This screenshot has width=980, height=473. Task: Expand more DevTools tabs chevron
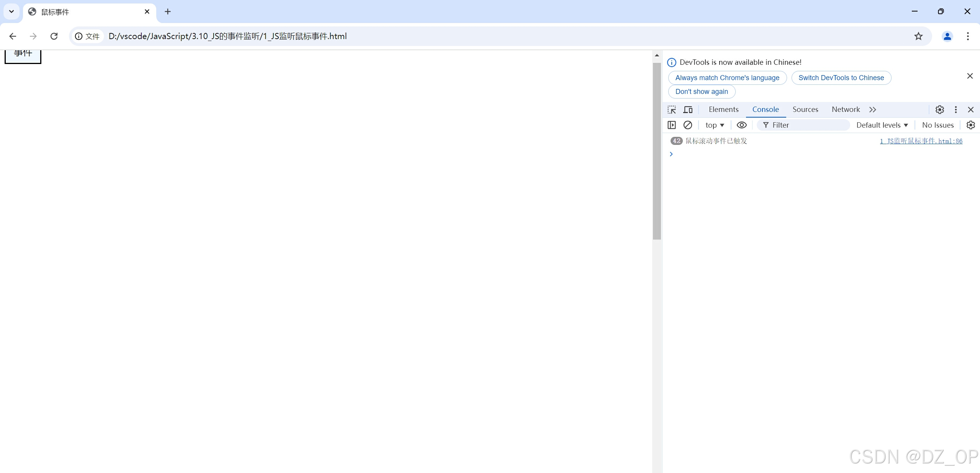point(872,110)
